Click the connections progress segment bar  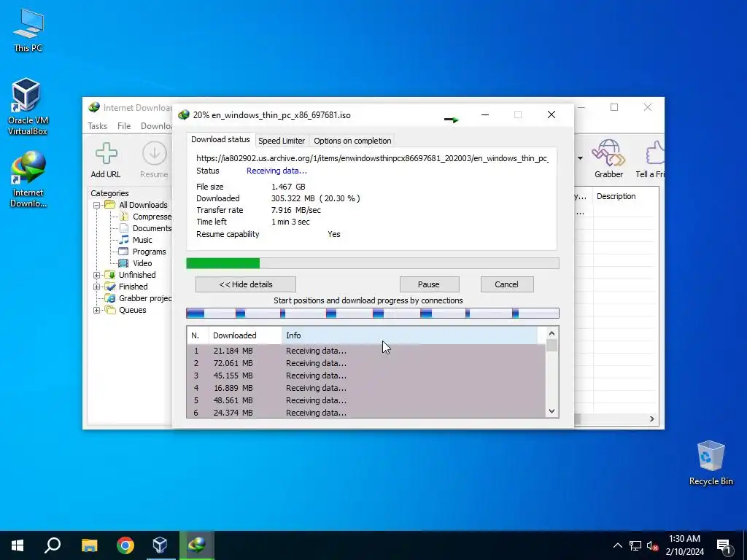pos(373,313)
